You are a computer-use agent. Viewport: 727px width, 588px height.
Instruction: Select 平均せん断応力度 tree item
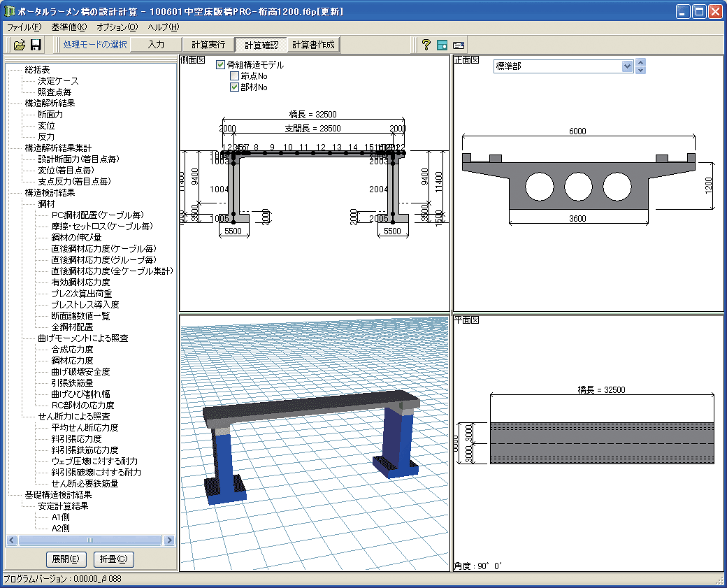pyautogui.click(x=85, y=428)
